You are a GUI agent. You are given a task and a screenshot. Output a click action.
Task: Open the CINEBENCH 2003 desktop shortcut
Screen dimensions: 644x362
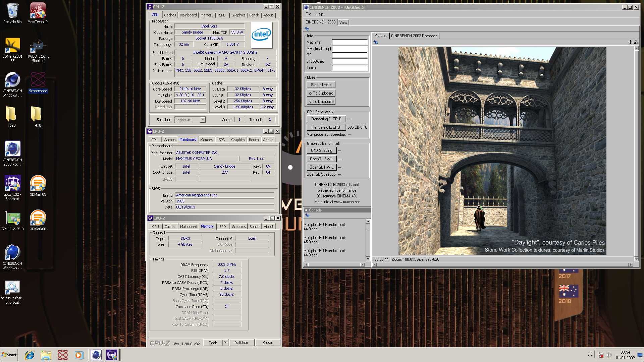point(12,153)
